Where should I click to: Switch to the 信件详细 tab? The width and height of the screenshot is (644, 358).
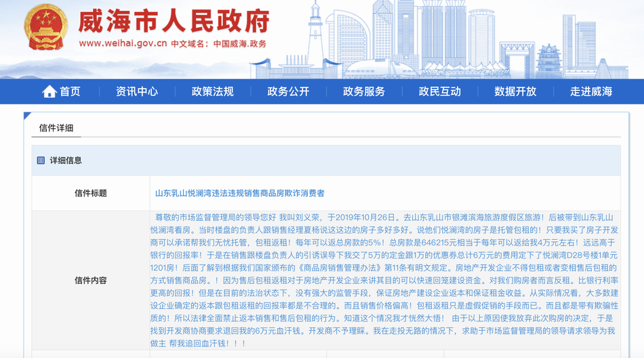pos(56,127)
